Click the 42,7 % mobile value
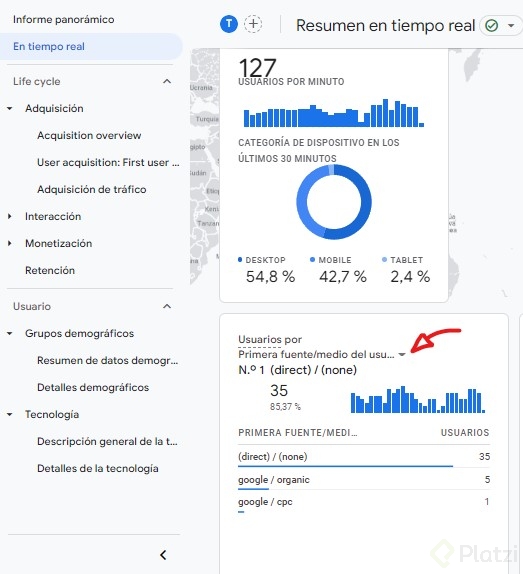This screenshot has width=523, height=574. coord(343,277)
